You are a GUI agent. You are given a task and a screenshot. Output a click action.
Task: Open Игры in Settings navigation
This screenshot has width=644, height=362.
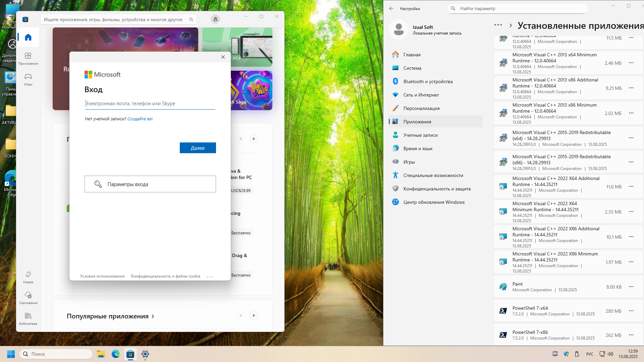pos(435,162)
